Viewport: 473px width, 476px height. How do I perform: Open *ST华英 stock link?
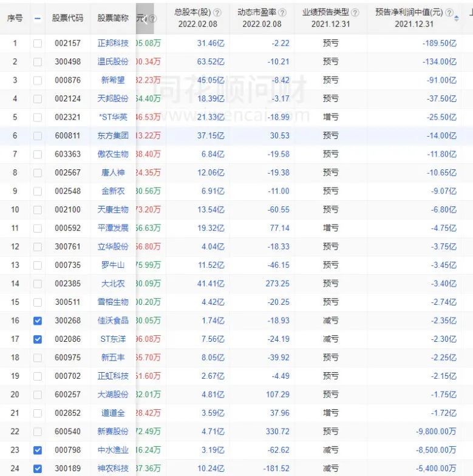(x=113, y=117)
